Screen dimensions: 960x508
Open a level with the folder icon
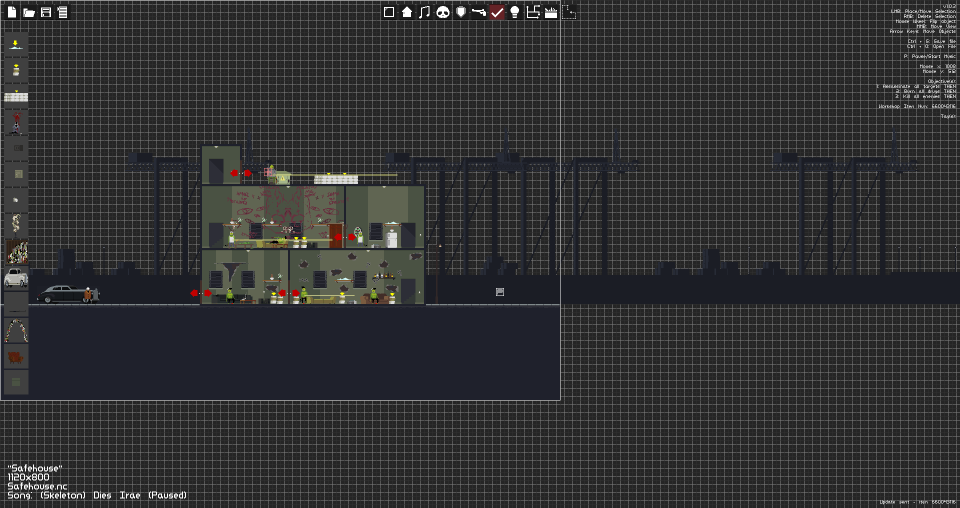29,12
